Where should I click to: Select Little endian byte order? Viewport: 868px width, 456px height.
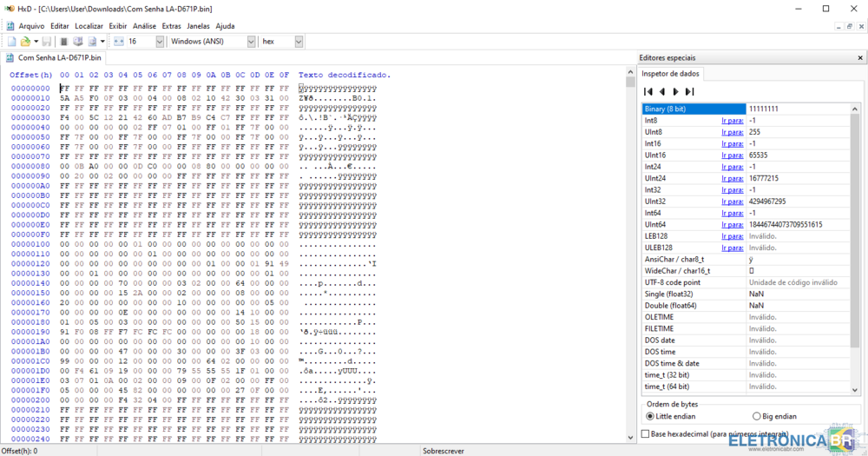651,417
